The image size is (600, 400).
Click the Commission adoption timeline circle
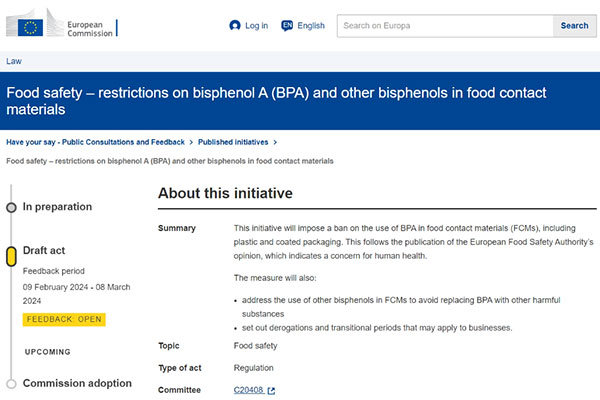click(11, 384)
